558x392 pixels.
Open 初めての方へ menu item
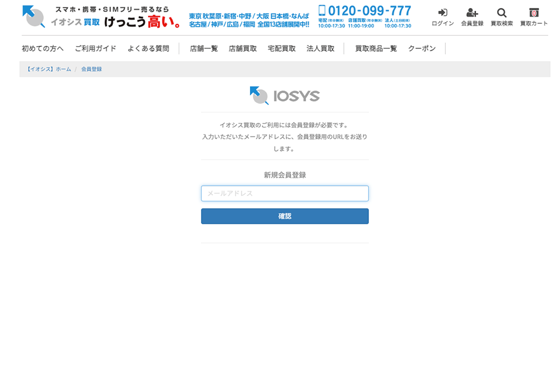[x=43, y=48]
